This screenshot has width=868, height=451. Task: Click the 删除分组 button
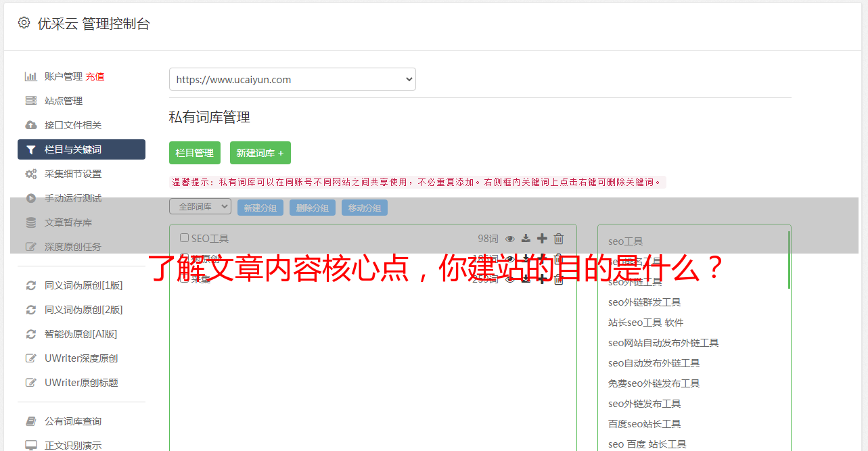coord(313,208)
